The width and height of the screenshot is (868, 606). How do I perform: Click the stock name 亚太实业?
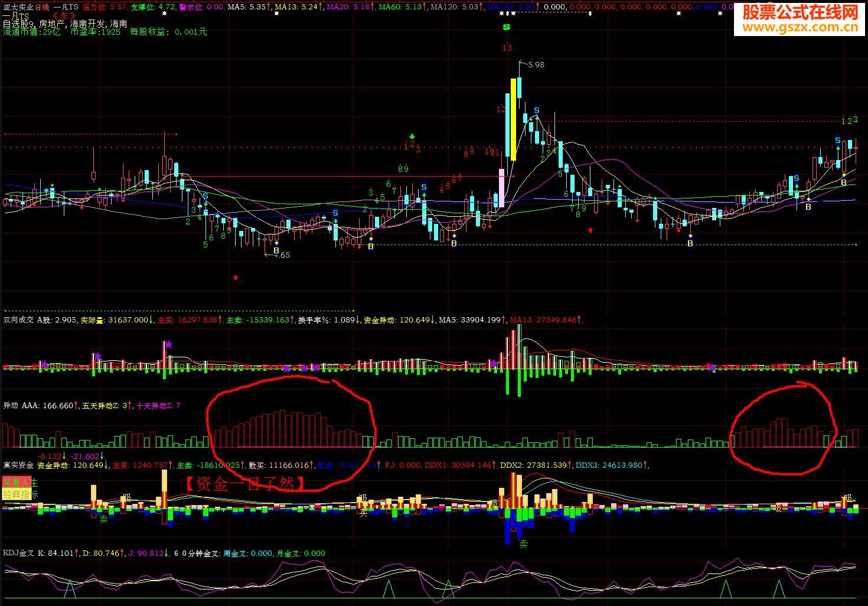click(x=18, y=7)
